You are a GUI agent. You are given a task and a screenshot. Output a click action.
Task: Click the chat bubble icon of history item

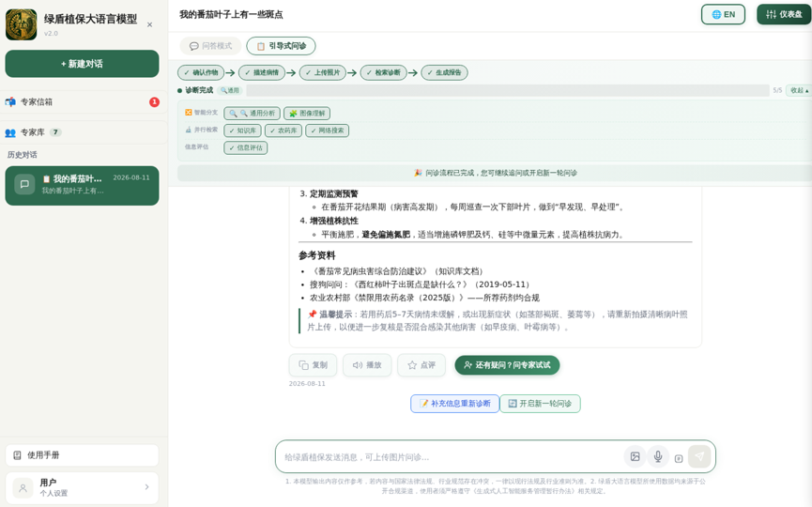(24, 184)
